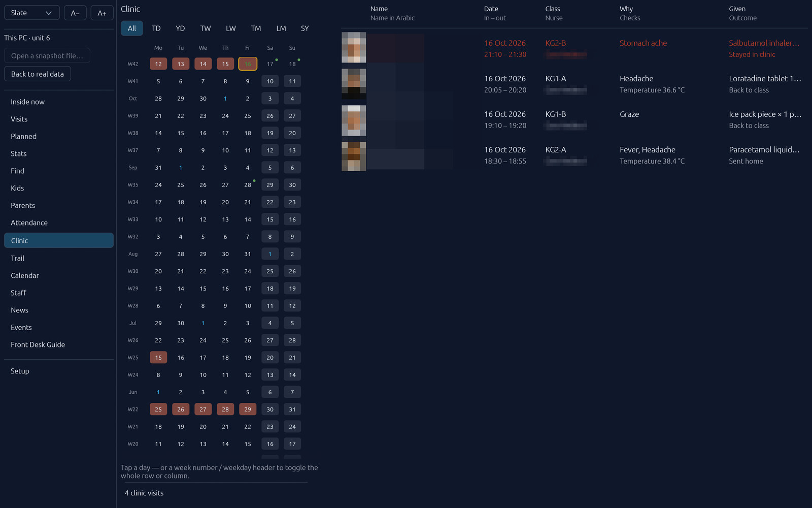Click the Open a snapshot file field
Viewport: 812px width, 508px height.
pyautogui.click(x=47, y=56)
